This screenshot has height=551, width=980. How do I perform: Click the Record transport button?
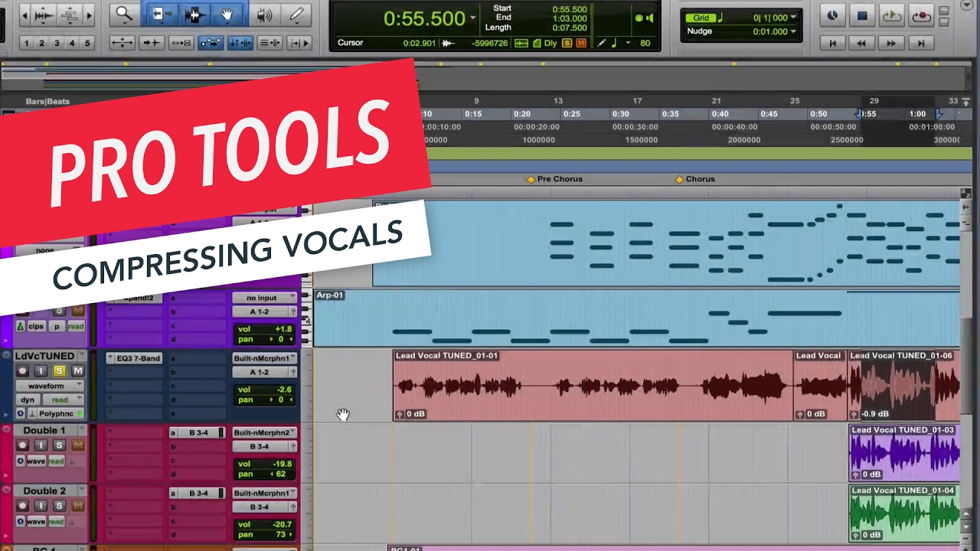pos(921,15)
